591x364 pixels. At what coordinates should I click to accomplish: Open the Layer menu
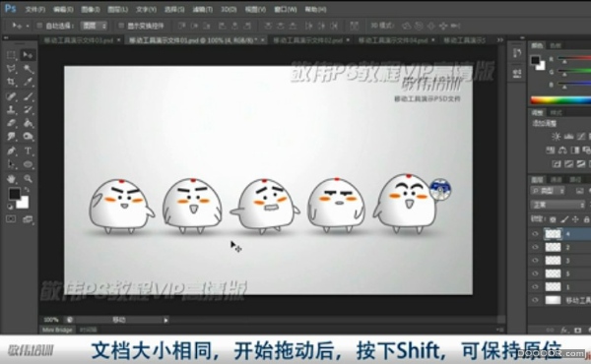tap(117, 9)
